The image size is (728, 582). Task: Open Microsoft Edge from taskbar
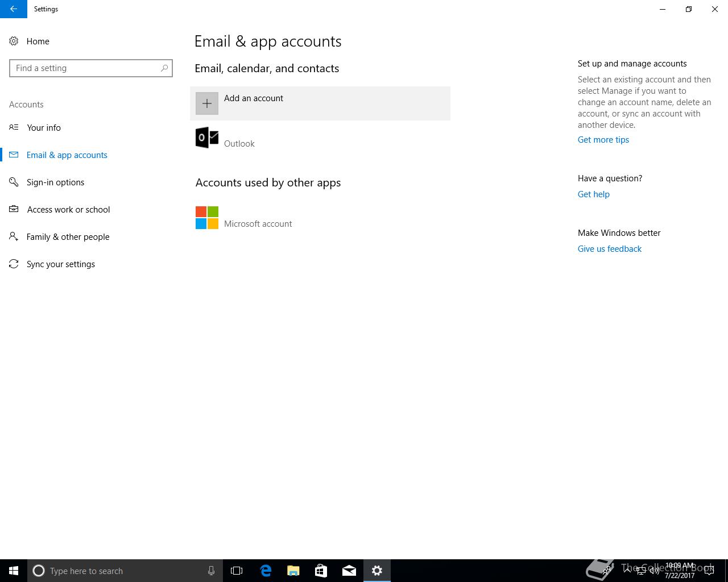[266, 571]
